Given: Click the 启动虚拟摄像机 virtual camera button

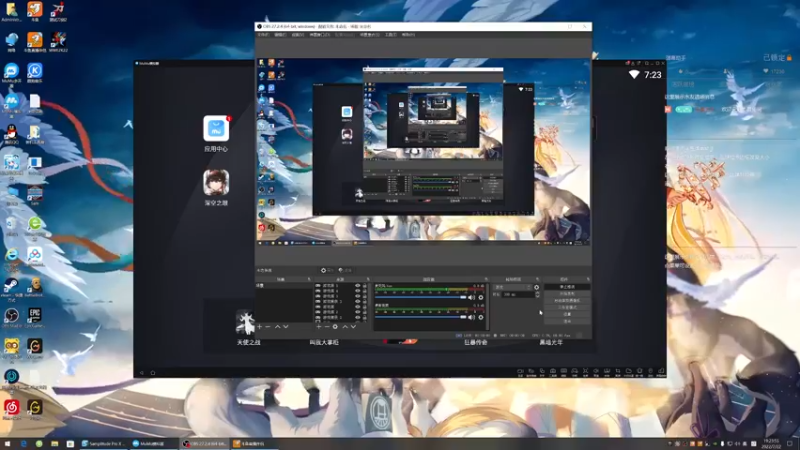Looking at the screenshot, I should pos(567,301).
